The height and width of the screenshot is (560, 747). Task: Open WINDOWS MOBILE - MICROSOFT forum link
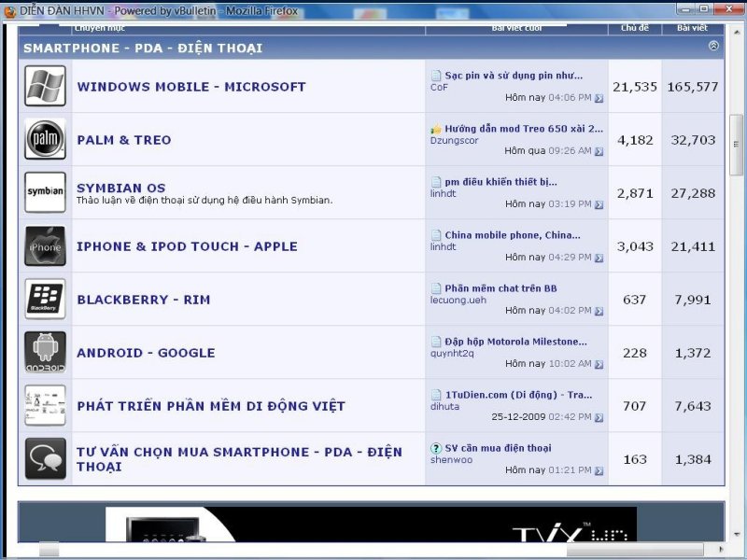click(x=191, y=87)
